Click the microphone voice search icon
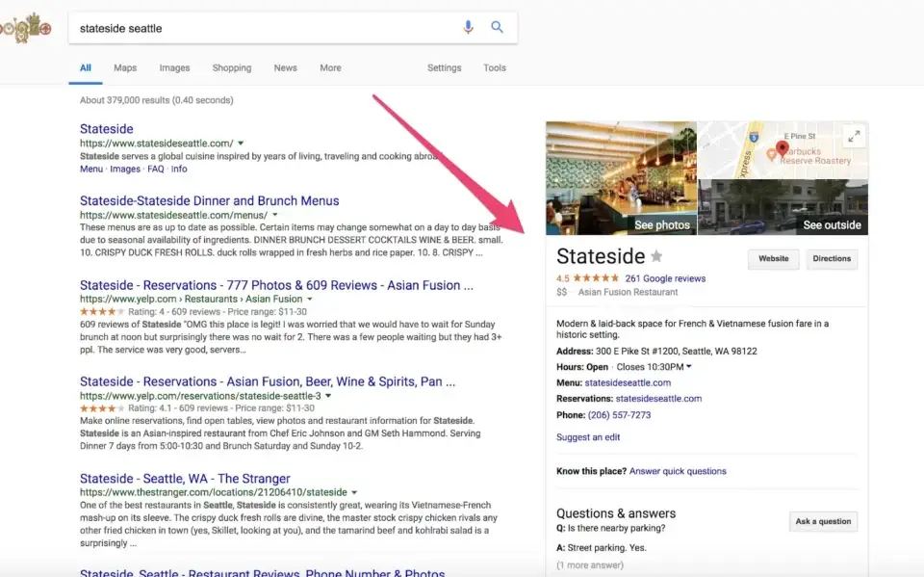 (x=468, y=27)
